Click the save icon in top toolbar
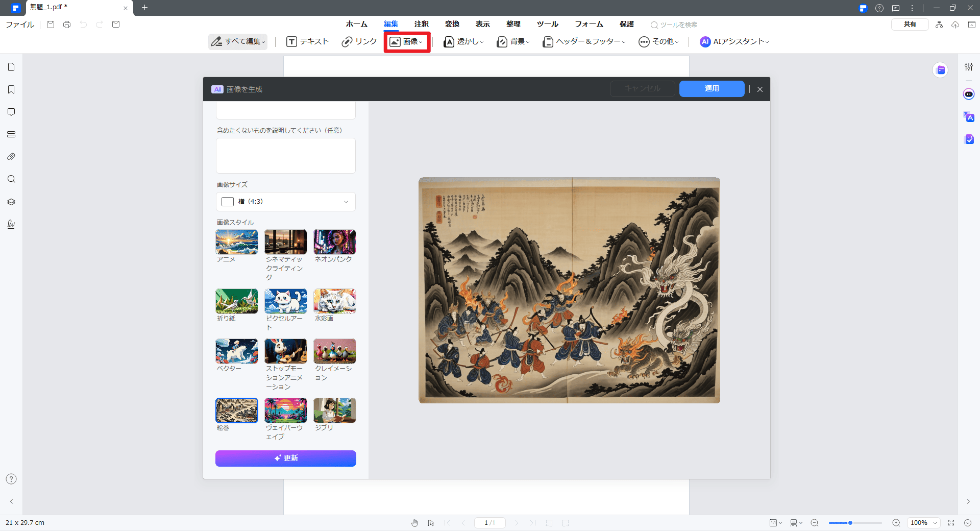 (x=51, y=25)
